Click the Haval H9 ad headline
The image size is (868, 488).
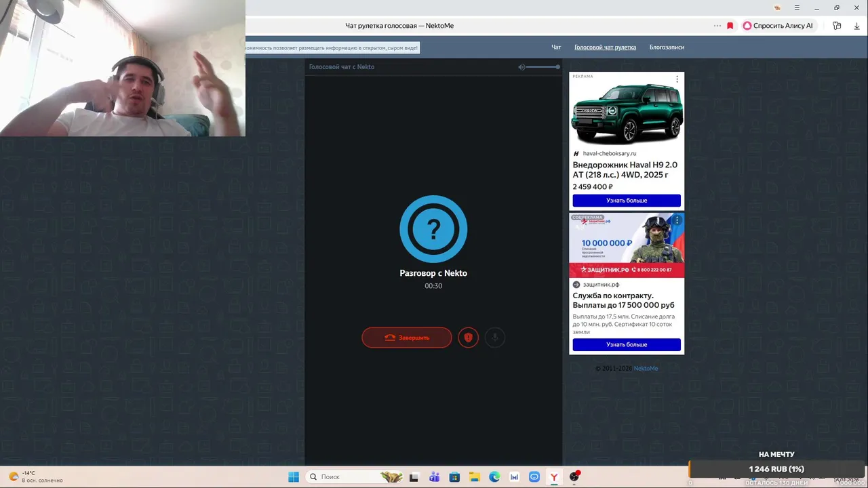pyautogui.click(x=625, y=169)
